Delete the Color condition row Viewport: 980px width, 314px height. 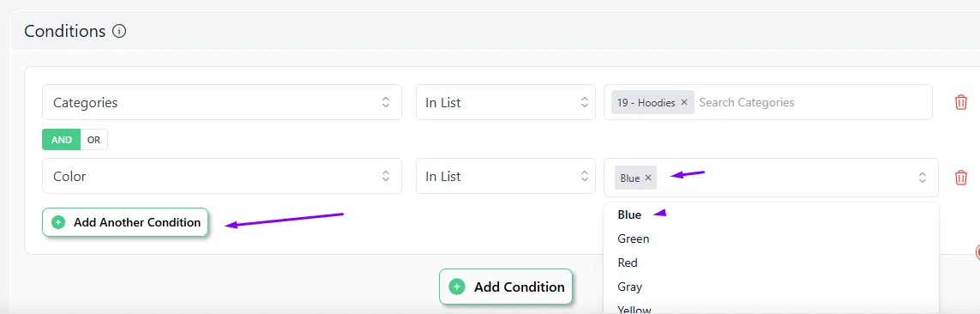coord(960,177)
